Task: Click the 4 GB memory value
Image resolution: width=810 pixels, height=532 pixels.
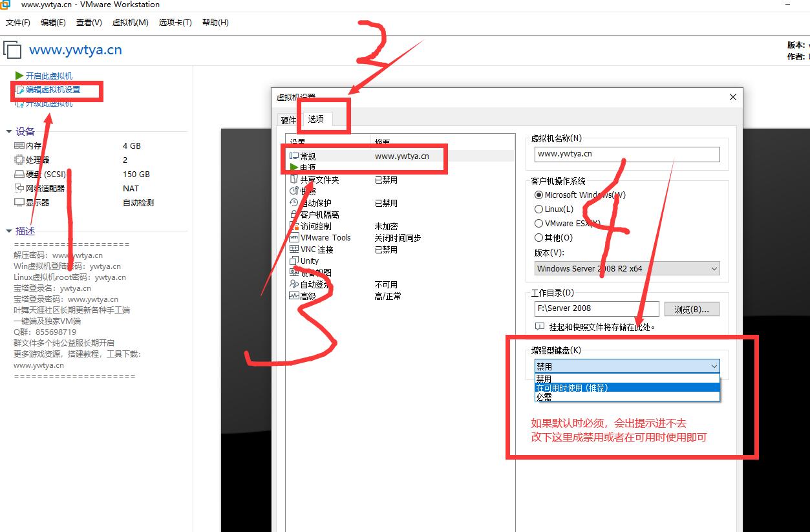Action: coord(132,146)
